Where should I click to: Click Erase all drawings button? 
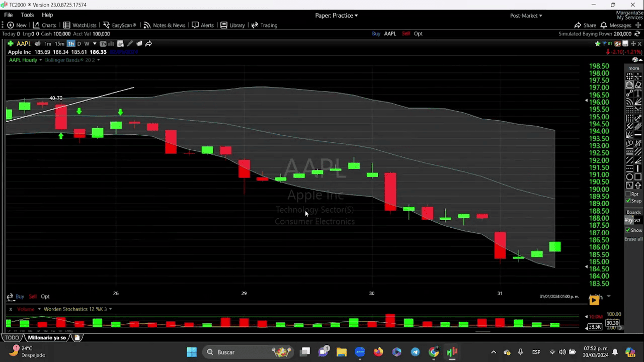pos(633,239)
